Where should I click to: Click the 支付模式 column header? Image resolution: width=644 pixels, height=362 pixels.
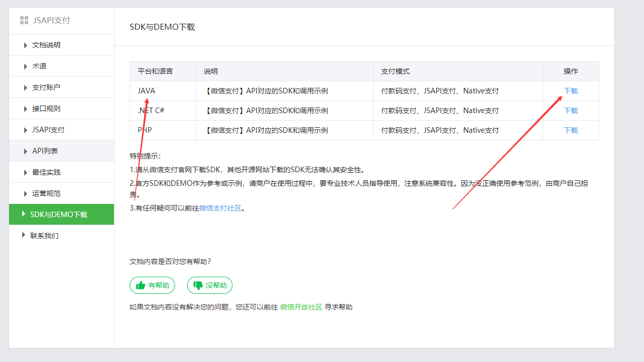(458, 71)
